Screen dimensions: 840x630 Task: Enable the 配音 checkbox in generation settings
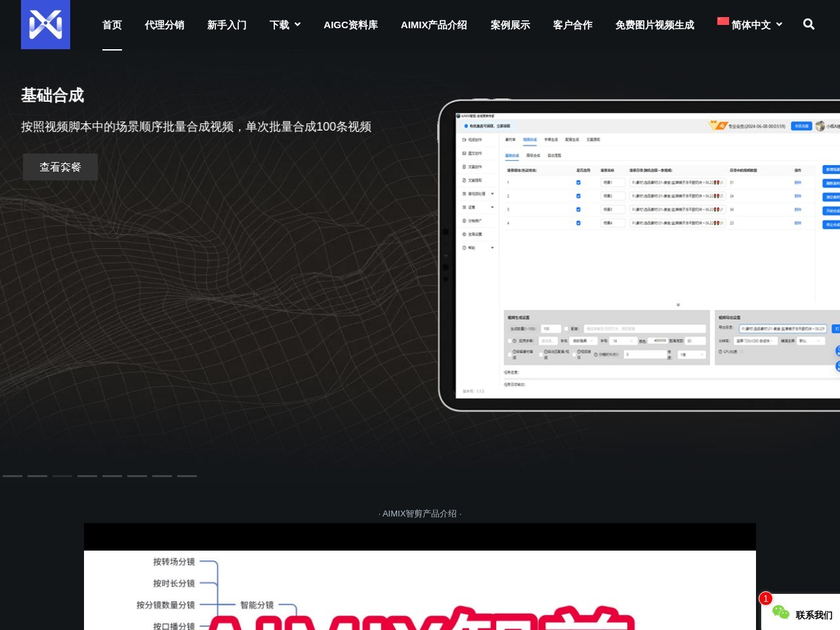(x=566, y=329)
